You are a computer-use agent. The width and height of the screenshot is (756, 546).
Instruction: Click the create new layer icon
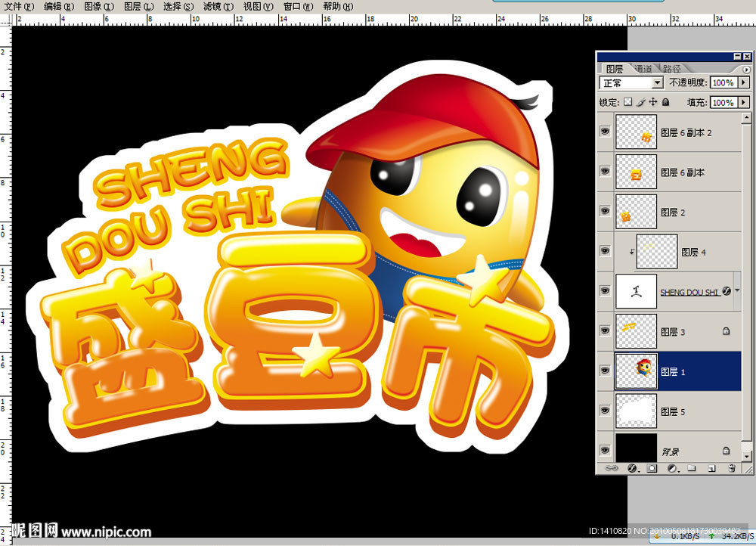click(x=711, y=470)
